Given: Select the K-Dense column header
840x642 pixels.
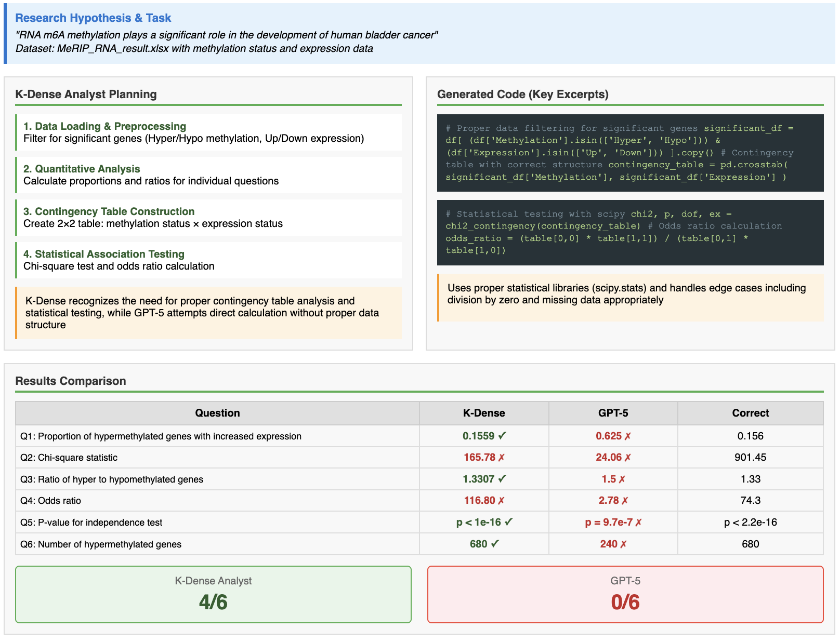Looking at the screenshot, I should [483, 413].
